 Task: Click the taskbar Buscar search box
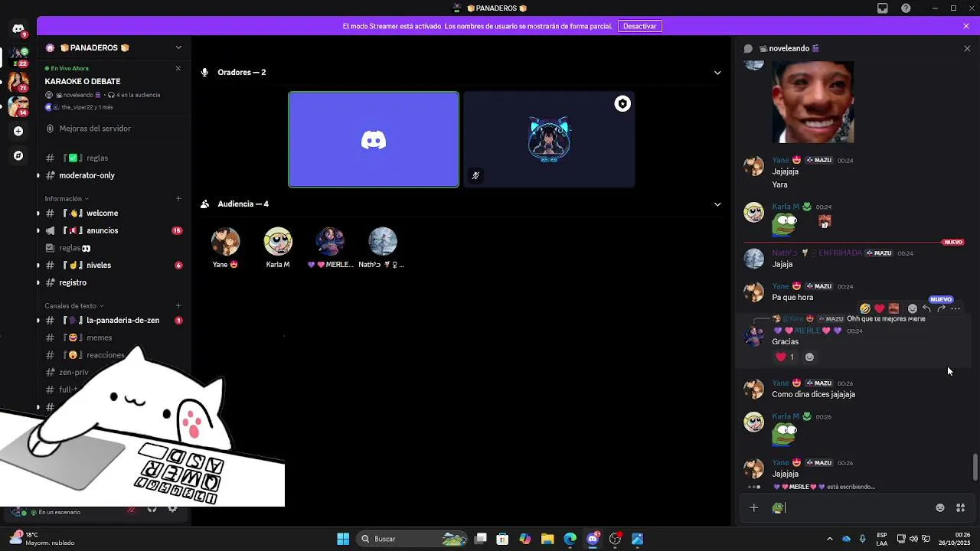tap(413, 539)
